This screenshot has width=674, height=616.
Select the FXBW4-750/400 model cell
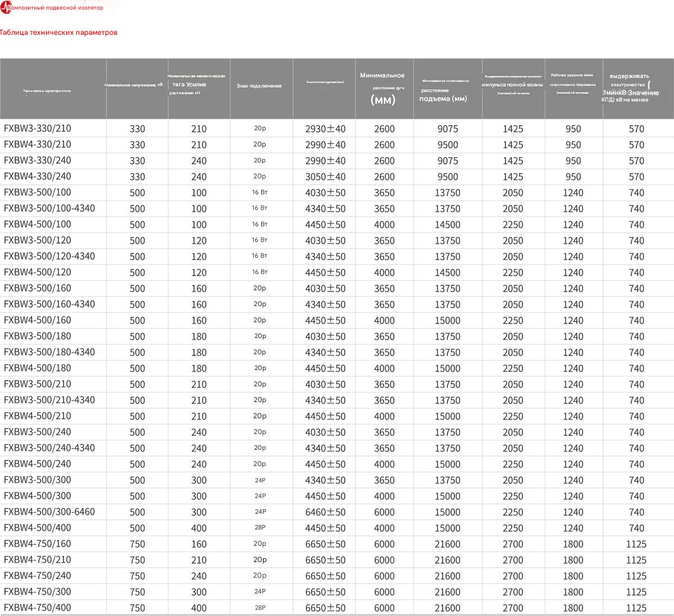tap(38, 608)
